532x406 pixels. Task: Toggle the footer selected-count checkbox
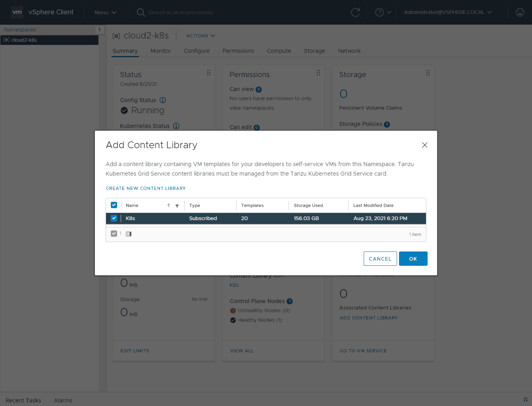(x=114, y=234)
